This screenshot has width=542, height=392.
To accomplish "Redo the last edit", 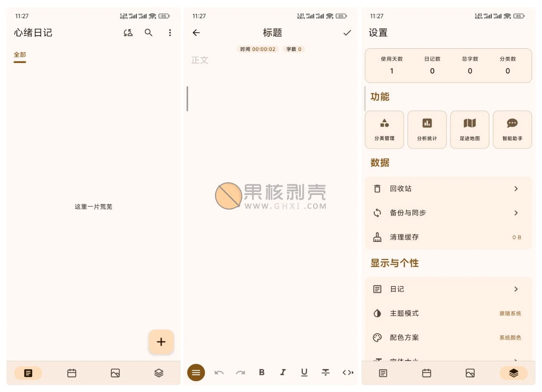I will tap(240, 373).
